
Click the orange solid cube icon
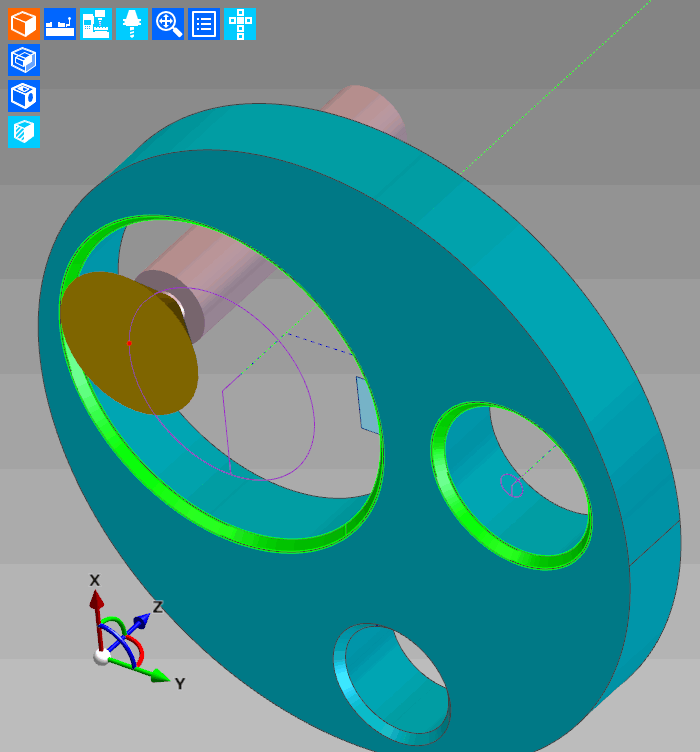tap(24, 24)
